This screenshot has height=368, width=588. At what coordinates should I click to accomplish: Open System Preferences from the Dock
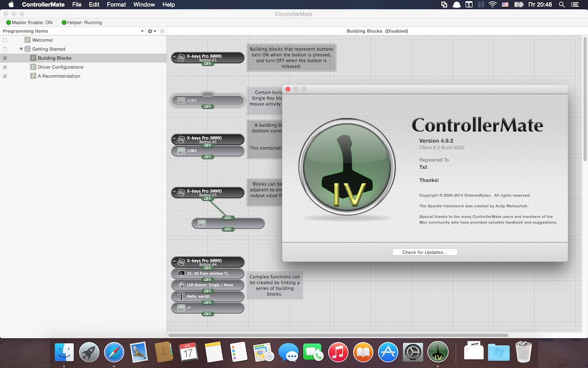tap(413, 352)
